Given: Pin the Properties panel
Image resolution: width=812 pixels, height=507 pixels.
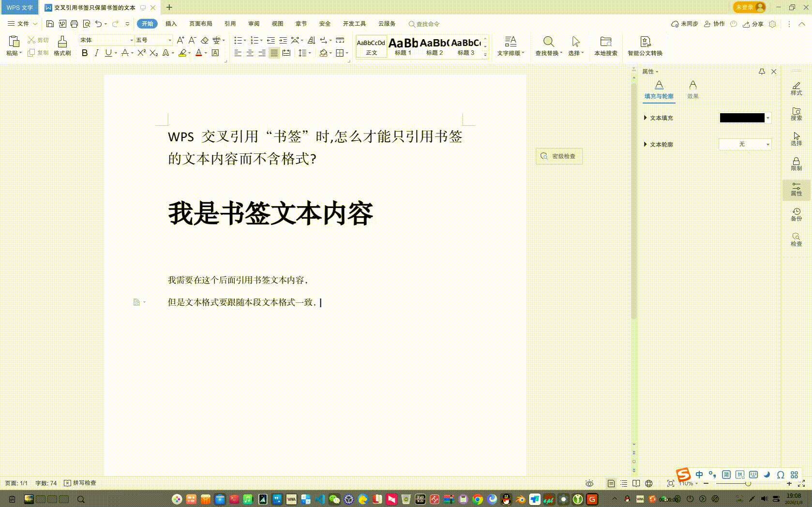Looking at the screenshot, I should coord(762,72).
